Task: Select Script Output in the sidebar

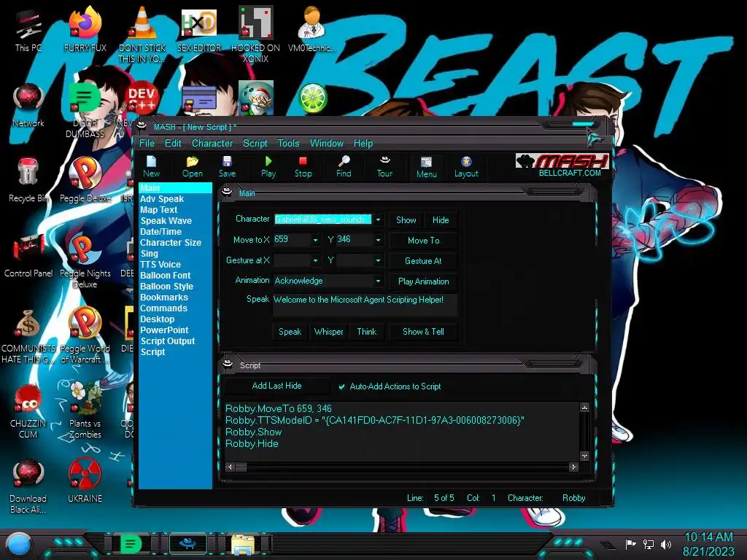Action: tap(168, 341)
